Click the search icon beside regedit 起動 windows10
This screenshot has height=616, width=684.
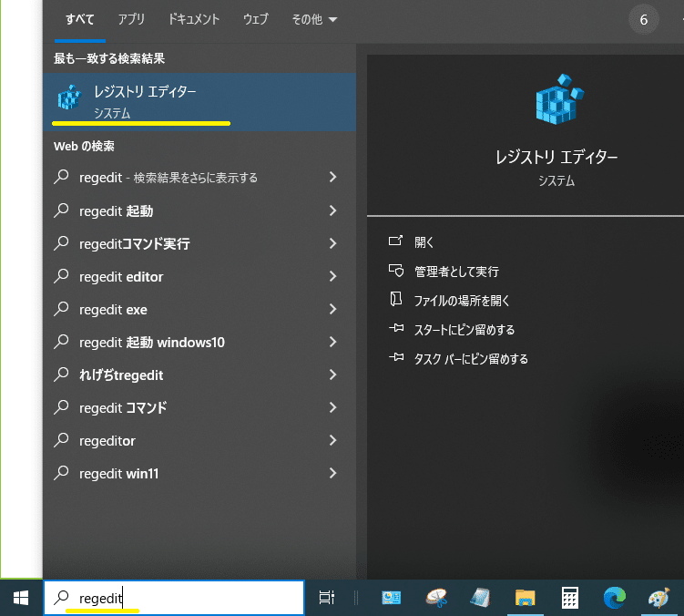click(61, 342)
